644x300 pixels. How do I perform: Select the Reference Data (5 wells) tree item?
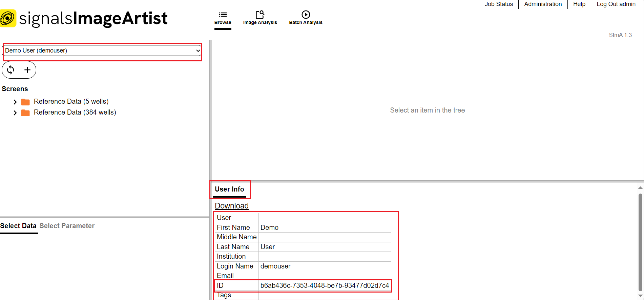71,101
